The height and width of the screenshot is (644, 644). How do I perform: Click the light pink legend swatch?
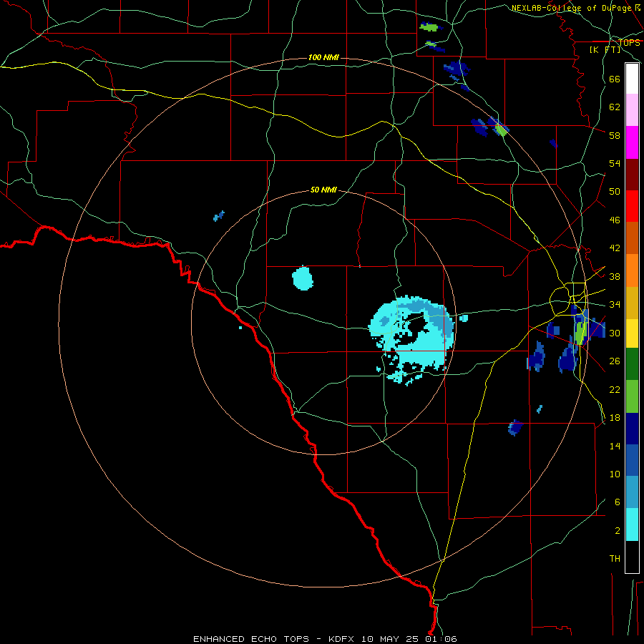pyautogui.click(x=632, y=109)
